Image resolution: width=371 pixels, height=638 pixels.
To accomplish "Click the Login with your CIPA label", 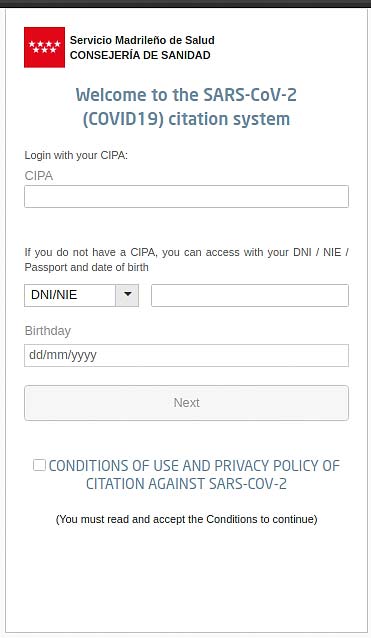I will [76, 155].
